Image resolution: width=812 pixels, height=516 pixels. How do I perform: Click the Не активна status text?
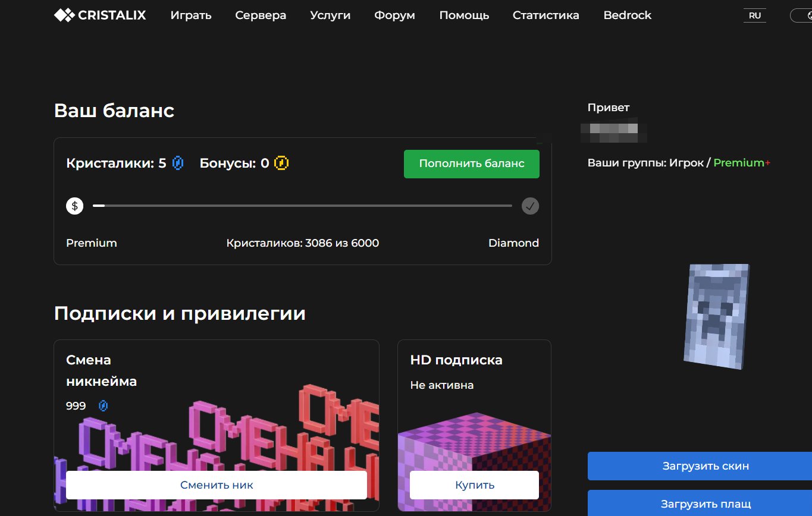coord(442,385)
